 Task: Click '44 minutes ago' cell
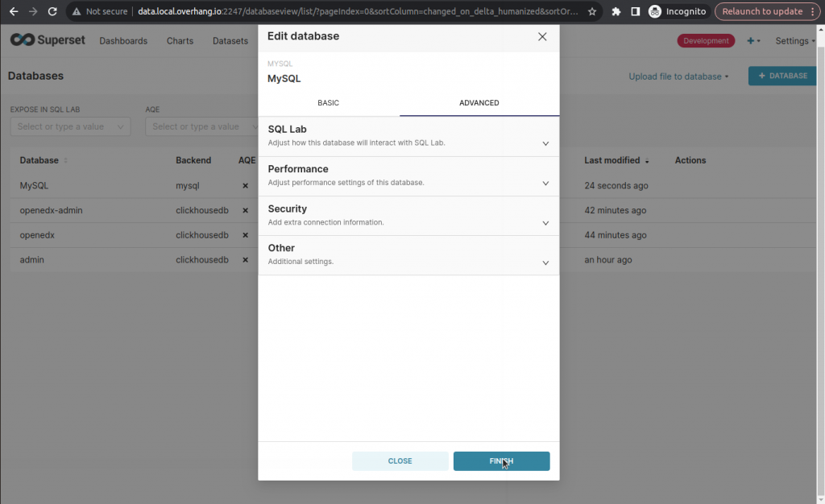point(615,235)
